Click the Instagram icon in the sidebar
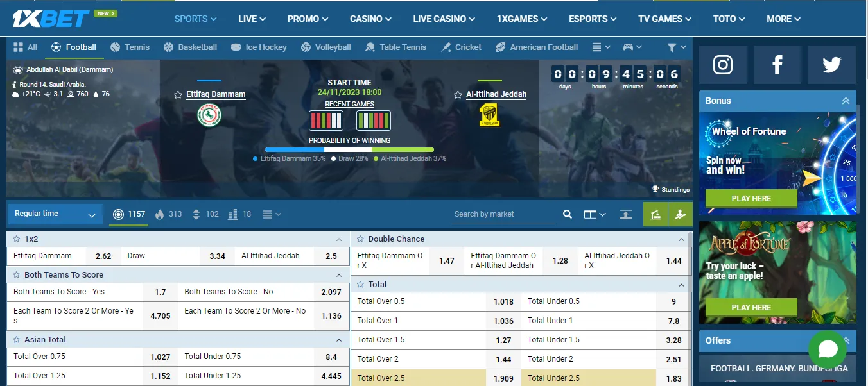The width and height of the screenshot is (868, 386). (x=724, y=65)
